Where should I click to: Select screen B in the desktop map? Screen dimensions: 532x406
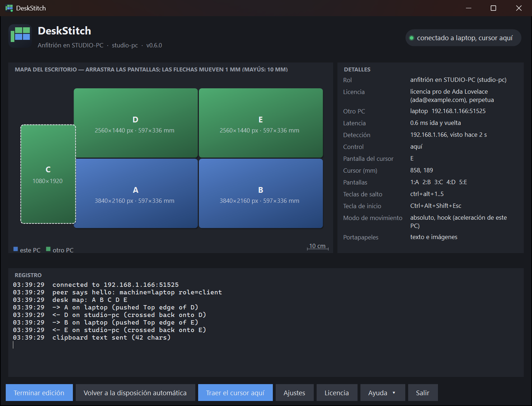(x=261, y=193)
